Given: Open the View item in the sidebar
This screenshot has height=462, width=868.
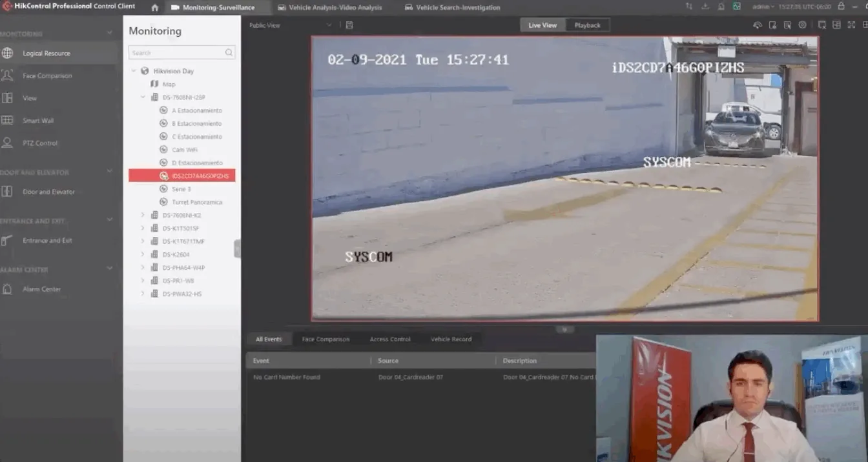Looking at the screenshot, I should point(30,98).
